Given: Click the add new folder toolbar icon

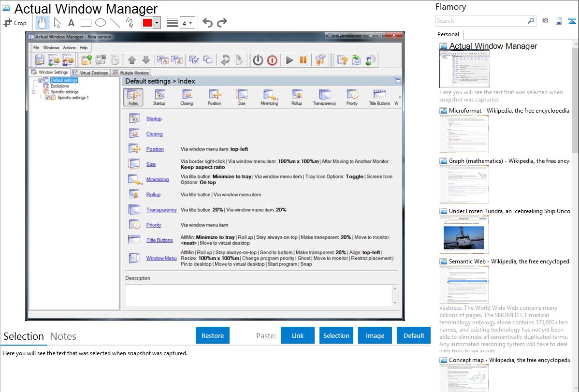Looking at the screenshot, I should point(87,60).
